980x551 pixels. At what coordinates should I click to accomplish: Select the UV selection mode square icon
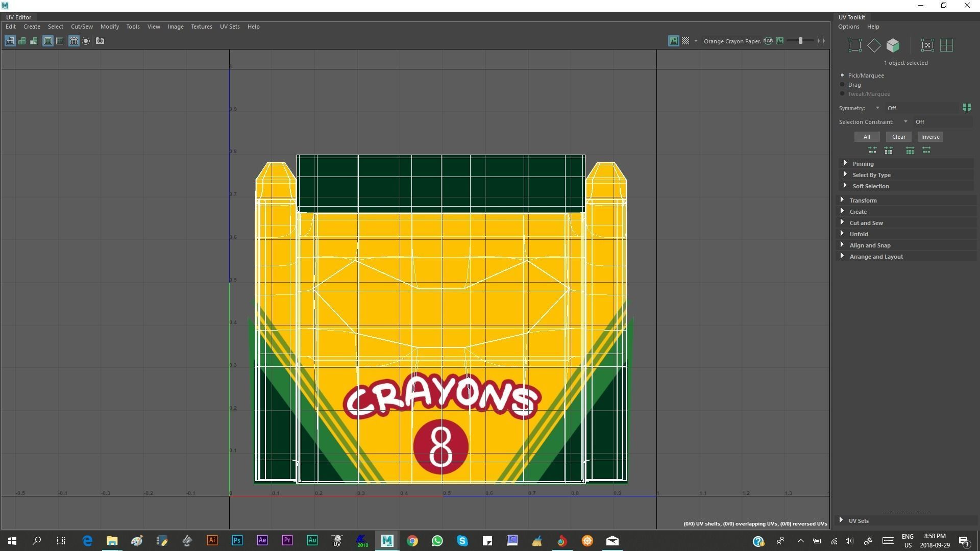(x=855, y=45)
